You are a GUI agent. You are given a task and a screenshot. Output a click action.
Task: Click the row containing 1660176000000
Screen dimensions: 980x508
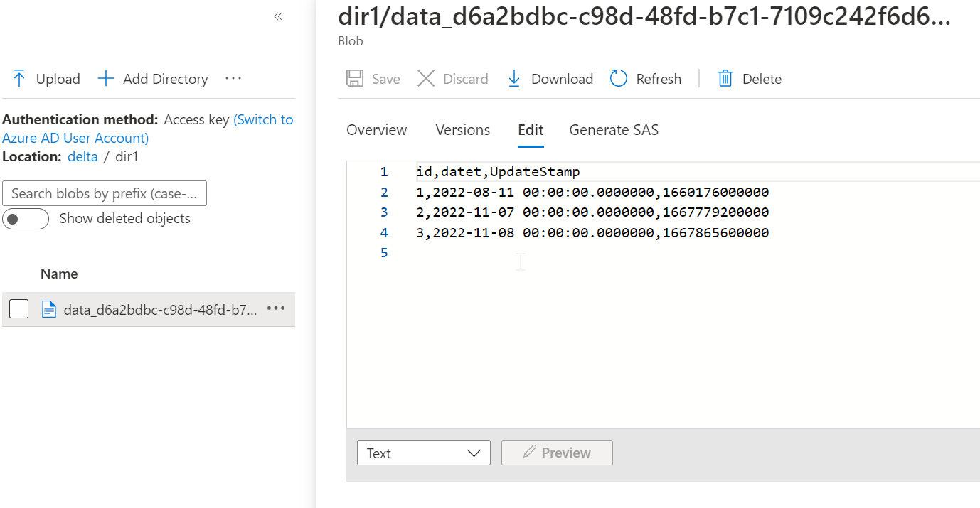click(x=592, y=193)
